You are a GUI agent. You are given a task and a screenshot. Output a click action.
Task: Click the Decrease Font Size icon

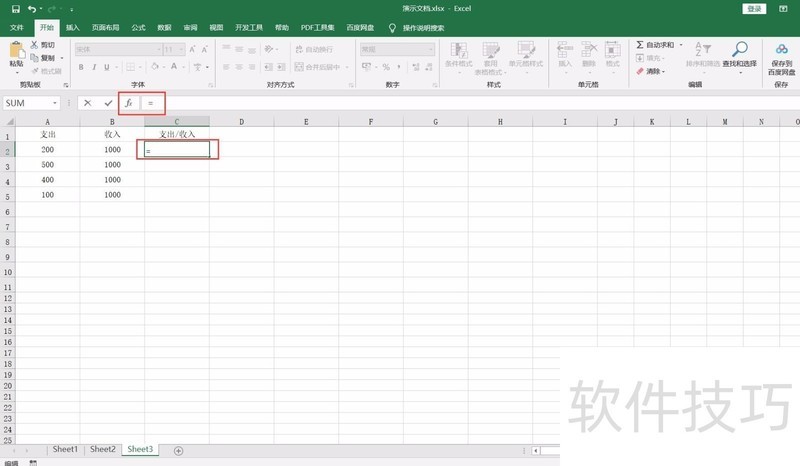pyautogui.click(x=205, y=50)
